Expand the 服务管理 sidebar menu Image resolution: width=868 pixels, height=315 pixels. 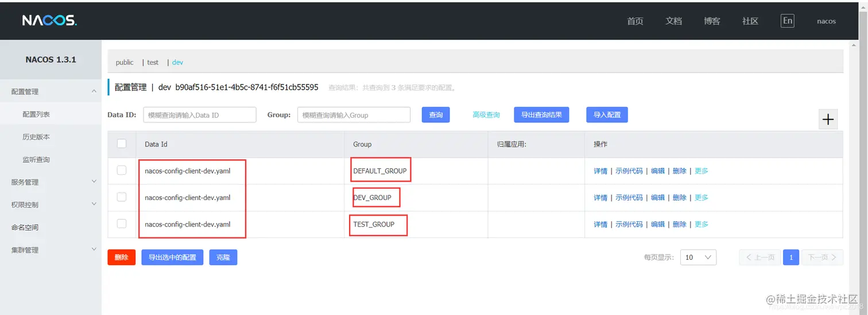(x=51, y=182)
